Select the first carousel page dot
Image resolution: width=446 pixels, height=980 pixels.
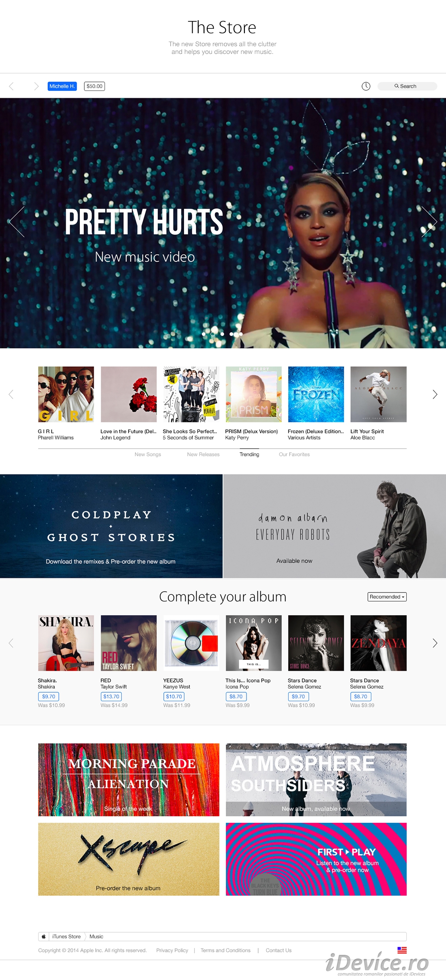(x=204, y=334)
